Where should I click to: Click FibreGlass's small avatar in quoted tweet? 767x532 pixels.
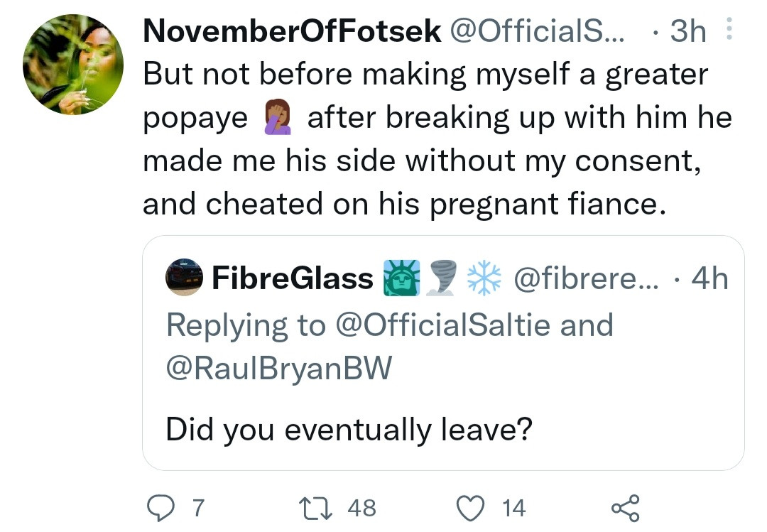[185, 278]
